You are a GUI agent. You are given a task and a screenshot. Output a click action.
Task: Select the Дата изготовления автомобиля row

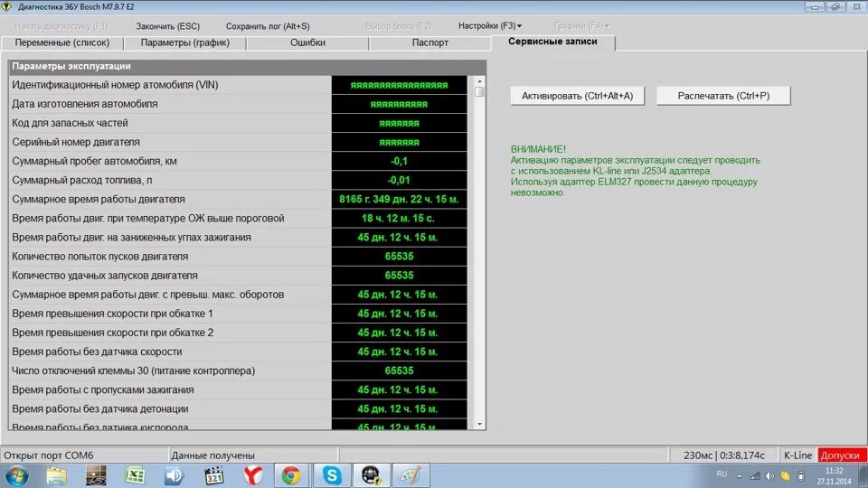238,104
